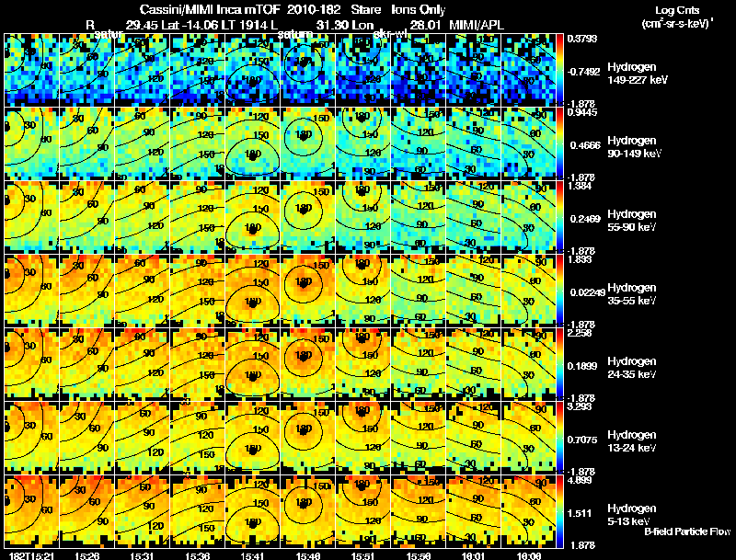Open the 55-90 keV panel at 182T15:21
This screenshot has width=736, height=560.
(31, 217)
